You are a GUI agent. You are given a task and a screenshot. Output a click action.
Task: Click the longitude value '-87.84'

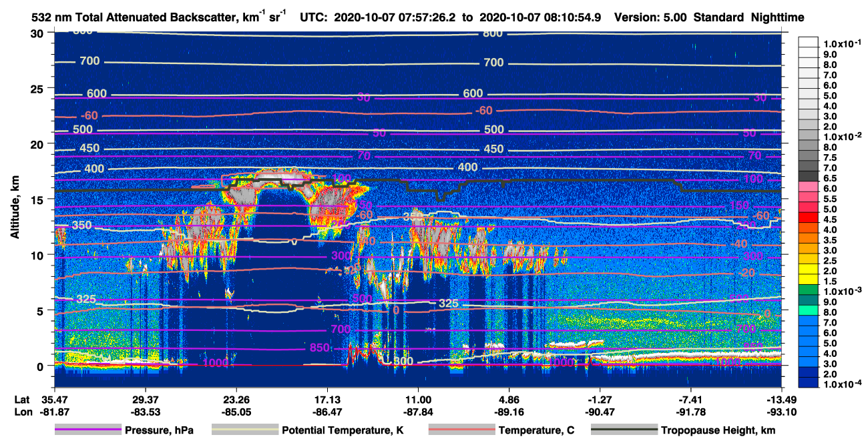[418, 412]
